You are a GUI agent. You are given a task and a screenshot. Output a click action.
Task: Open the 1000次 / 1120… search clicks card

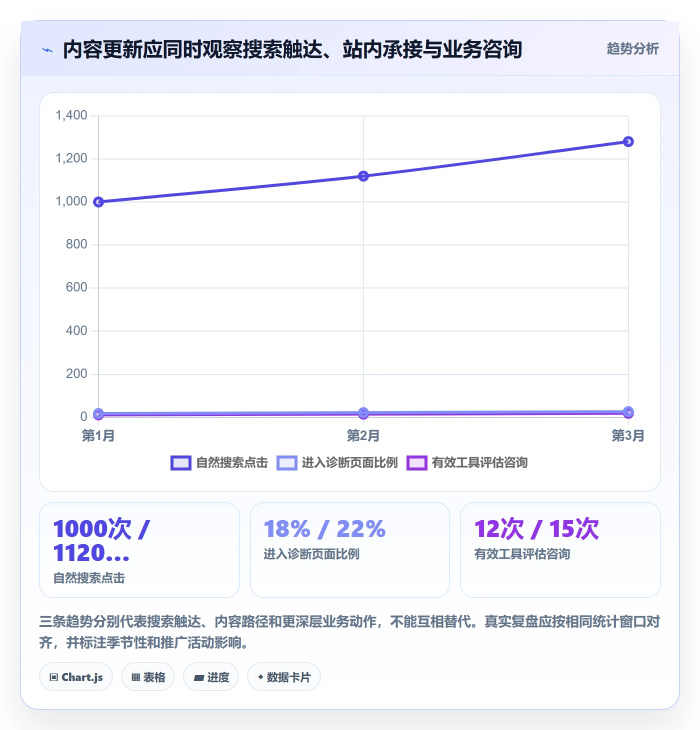click(139, 550)
